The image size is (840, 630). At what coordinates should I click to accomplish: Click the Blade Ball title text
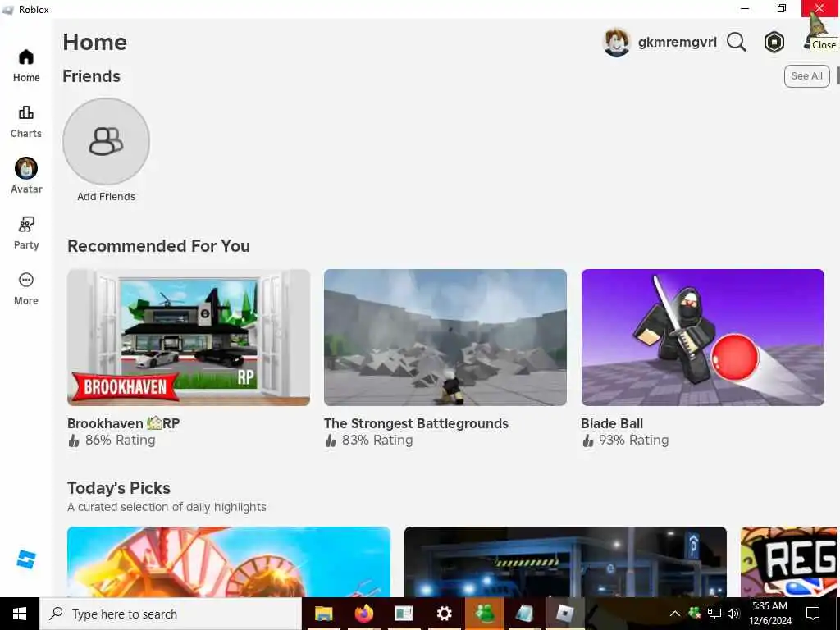point(612,423)
